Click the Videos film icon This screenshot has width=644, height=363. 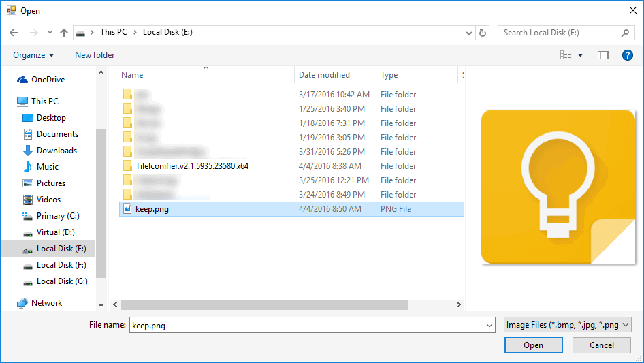pos(27,200)
